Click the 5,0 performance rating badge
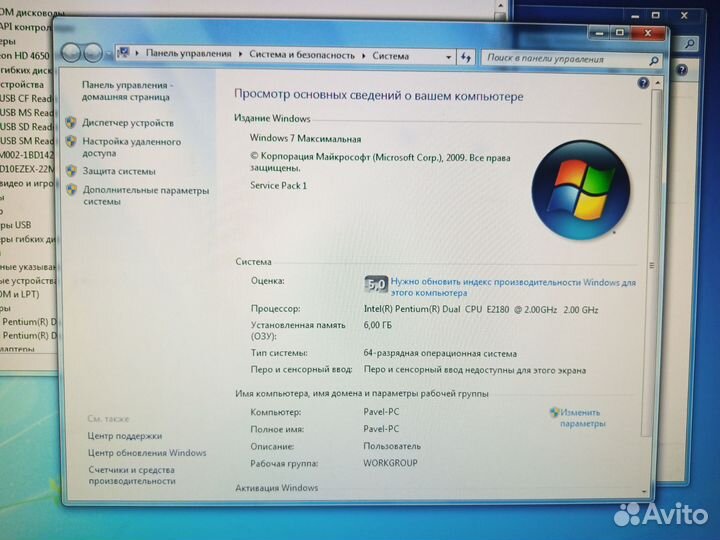The width and height of the screenshot is (720, 540). pos(376,284)
